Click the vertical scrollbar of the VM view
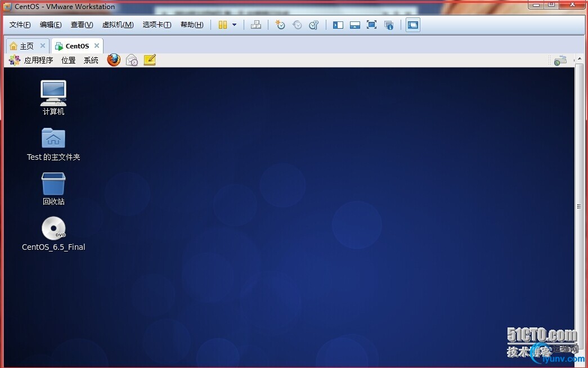 (x=579, y=207)
